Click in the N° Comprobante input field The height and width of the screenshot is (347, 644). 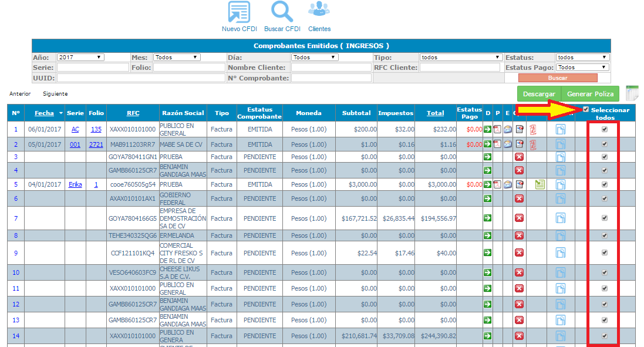coord(331,78)
